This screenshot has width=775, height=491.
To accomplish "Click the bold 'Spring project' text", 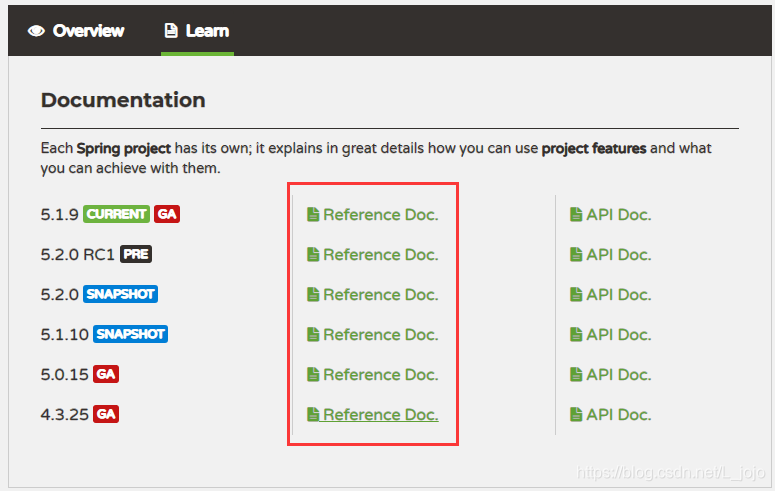I will pos(124,148).
